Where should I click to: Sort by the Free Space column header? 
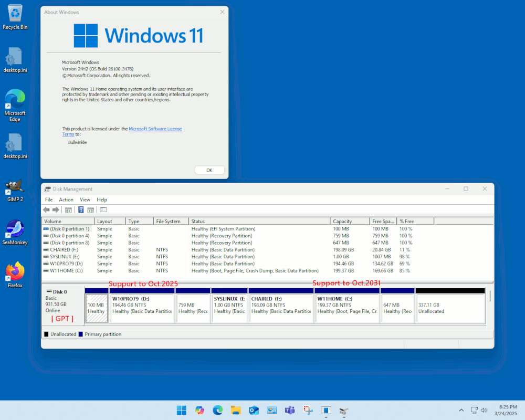pos(383,222)
